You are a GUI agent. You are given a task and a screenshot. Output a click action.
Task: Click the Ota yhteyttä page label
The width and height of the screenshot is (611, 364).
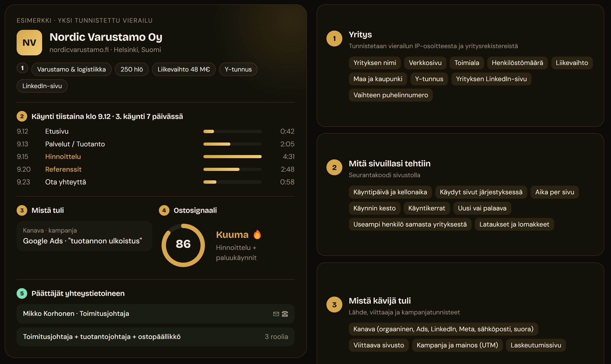[65, 182]
